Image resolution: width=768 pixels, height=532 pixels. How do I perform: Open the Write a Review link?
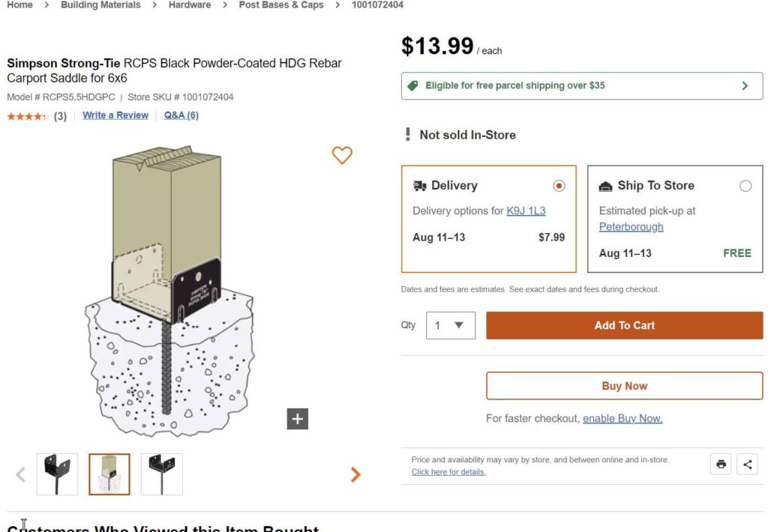click(115, 115)
